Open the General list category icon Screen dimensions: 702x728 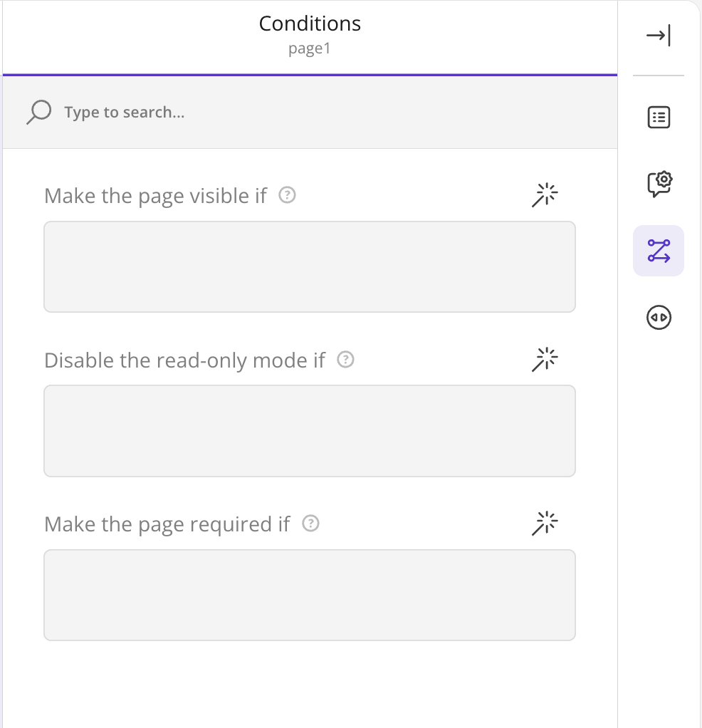click(x=659, y=117)
